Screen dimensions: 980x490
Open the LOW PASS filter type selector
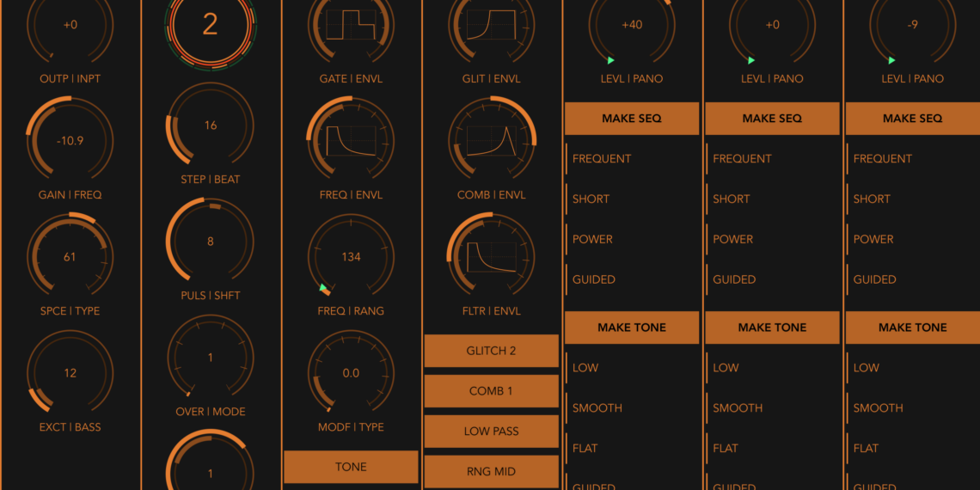tap(491, 432)
